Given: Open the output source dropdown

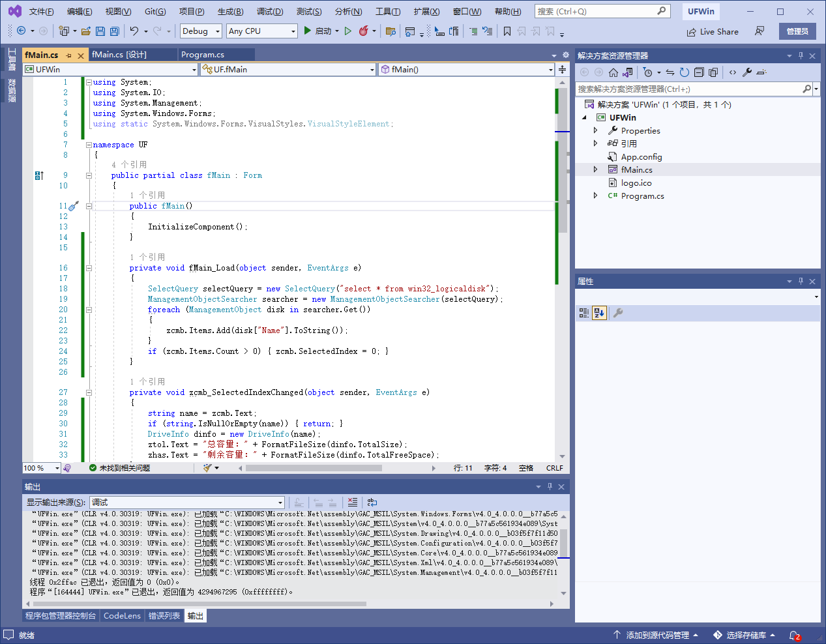Looking at the screenshot, I should pos(187,503).
